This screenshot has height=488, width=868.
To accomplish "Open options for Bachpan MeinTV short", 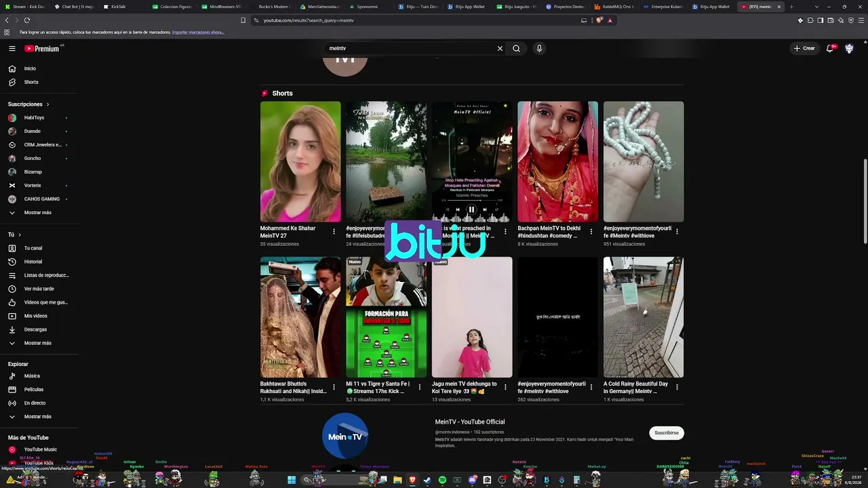I will coord(591,232).
